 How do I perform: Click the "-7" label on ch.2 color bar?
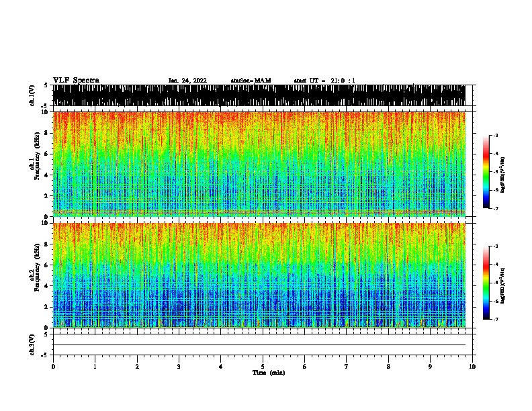click(495, 320)
